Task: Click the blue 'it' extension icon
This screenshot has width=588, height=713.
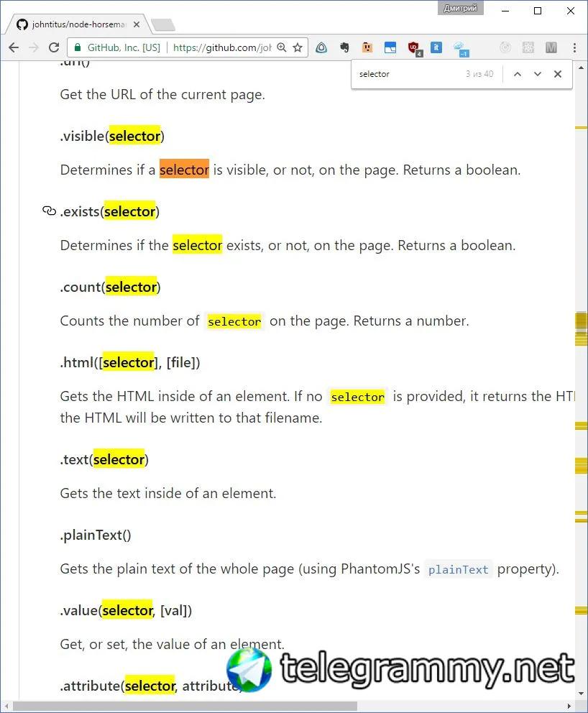Action: 436,47
